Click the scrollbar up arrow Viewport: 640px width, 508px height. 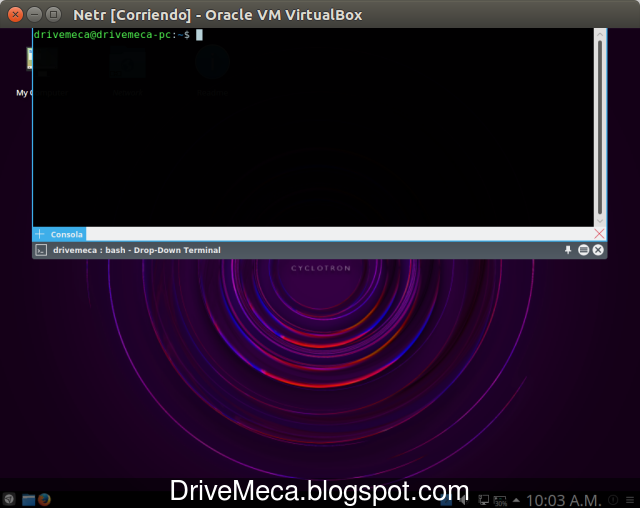tap(600, 35)
